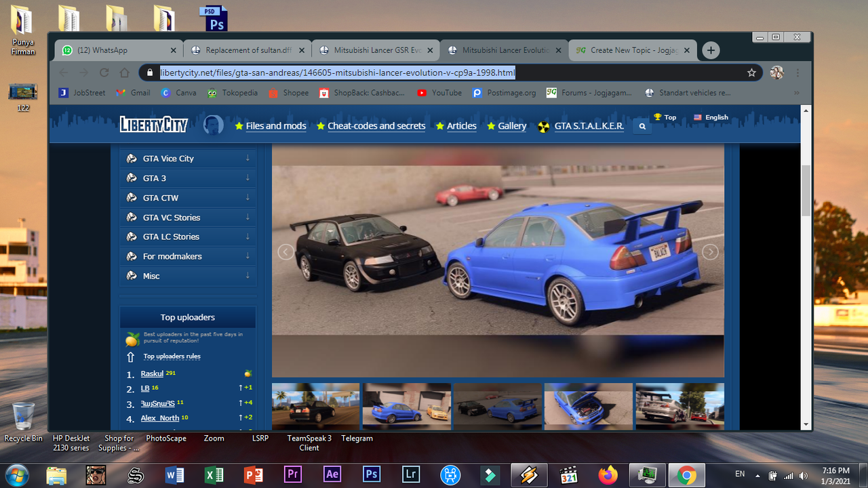Expand the GTA Vice City category
Image resolution: width=868 pixels, height=488 pixels.
point(188,159)
